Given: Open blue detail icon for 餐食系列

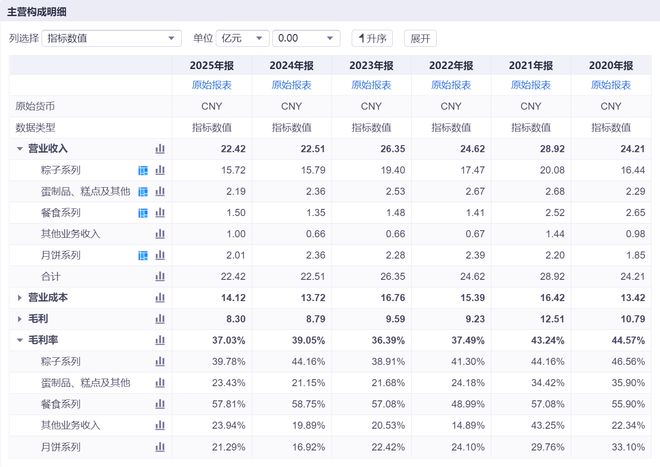Looking at the screenshot, I should (x=143, y=213).
